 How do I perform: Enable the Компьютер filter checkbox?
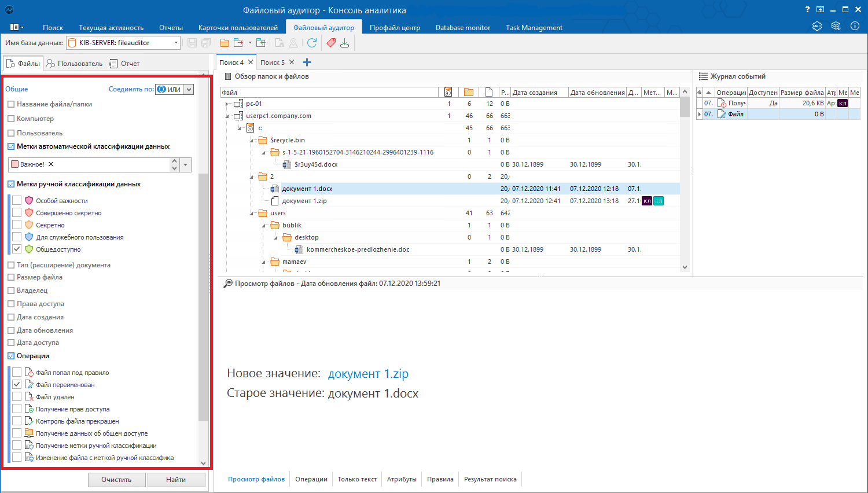click(11, 119)
